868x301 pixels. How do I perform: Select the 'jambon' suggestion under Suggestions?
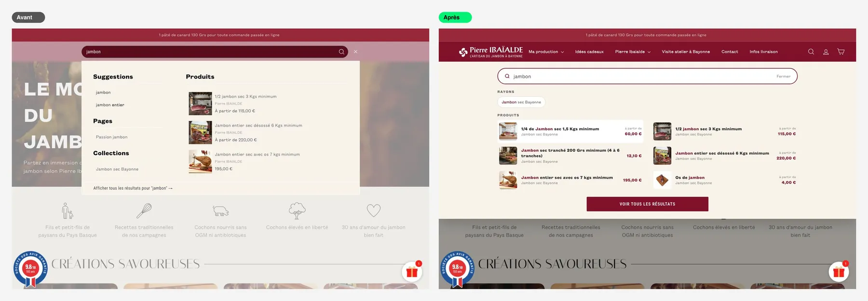103,92
